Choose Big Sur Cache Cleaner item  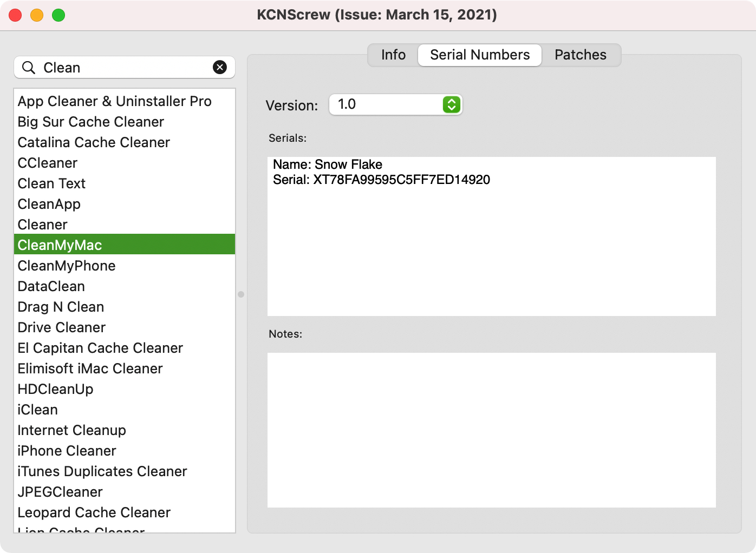91,122
